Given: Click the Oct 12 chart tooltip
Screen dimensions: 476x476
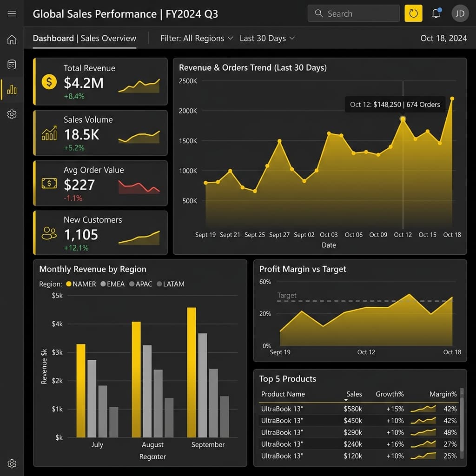Looking at the screenshot, I should [x=395, y=105].
